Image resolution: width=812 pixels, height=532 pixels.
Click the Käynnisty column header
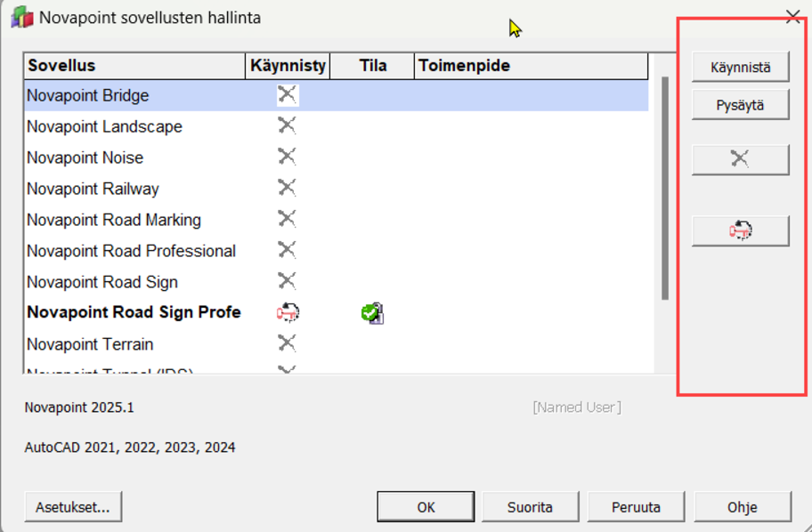point(288,66)
